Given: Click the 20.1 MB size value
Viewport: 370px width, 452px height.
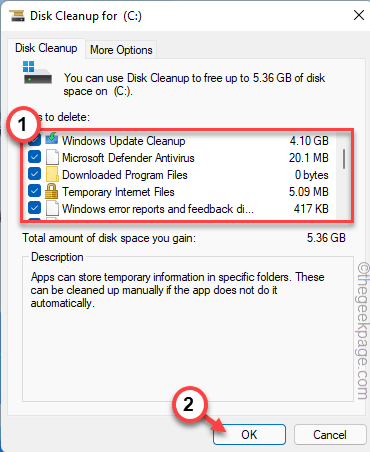Looking at the screenshot, I should (309, 158).
